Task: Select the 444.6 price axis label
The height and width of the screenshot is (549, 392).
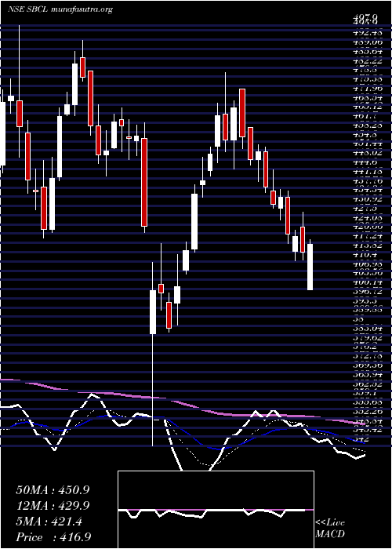Action: (364, 163)
